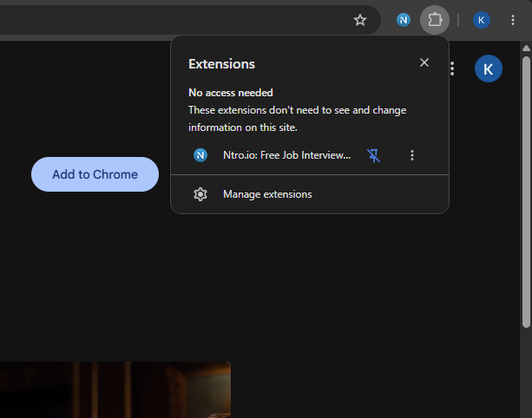Viewport: 532px width, 418px height.
Task: Open the Chrome three-dot menu
Action: (513, 20)
